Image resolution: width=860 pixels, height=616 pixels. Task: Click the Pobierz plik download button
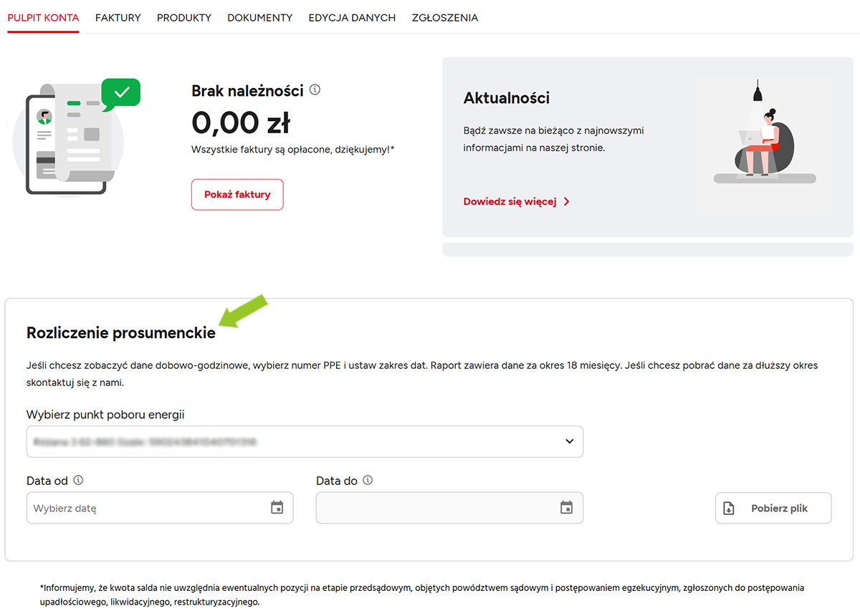pos(773,509)
